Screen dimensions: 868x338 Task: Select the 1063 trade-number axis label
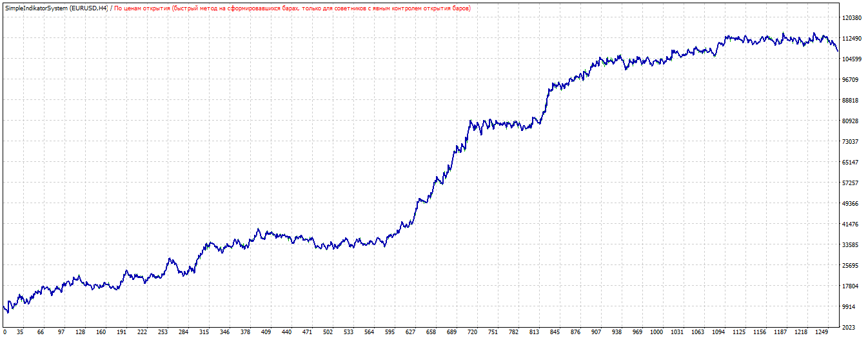coord(698,333)
